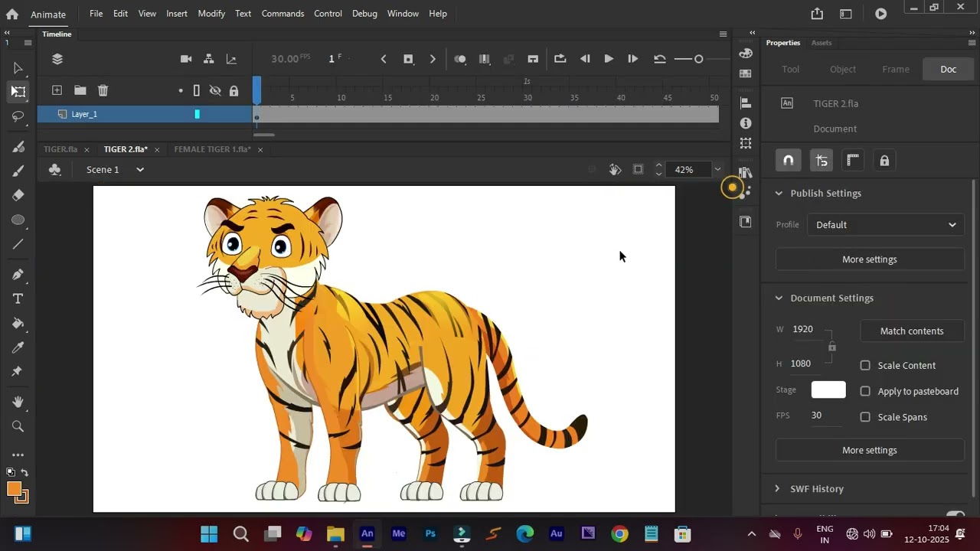Open the Profile Default dropdown
Screen dimensions: 980x551
[886, 225]
